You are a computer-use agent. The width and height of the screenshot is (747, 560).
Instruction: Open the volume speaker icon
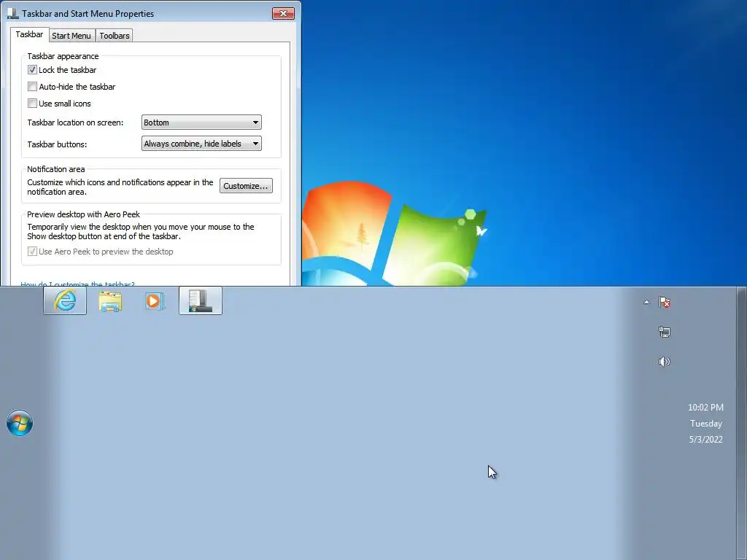coord(665,362)
